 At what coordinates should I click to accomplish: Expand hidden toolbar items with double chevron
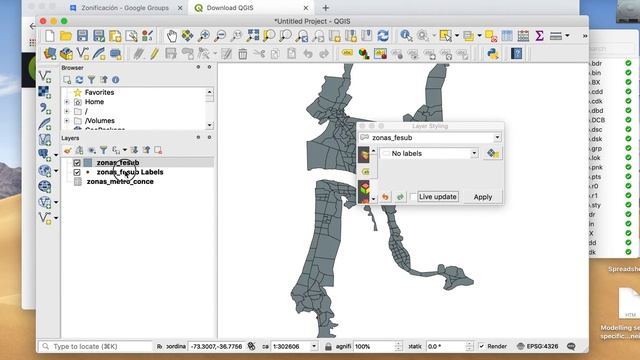pyautogui.click(x=584, y=36)
